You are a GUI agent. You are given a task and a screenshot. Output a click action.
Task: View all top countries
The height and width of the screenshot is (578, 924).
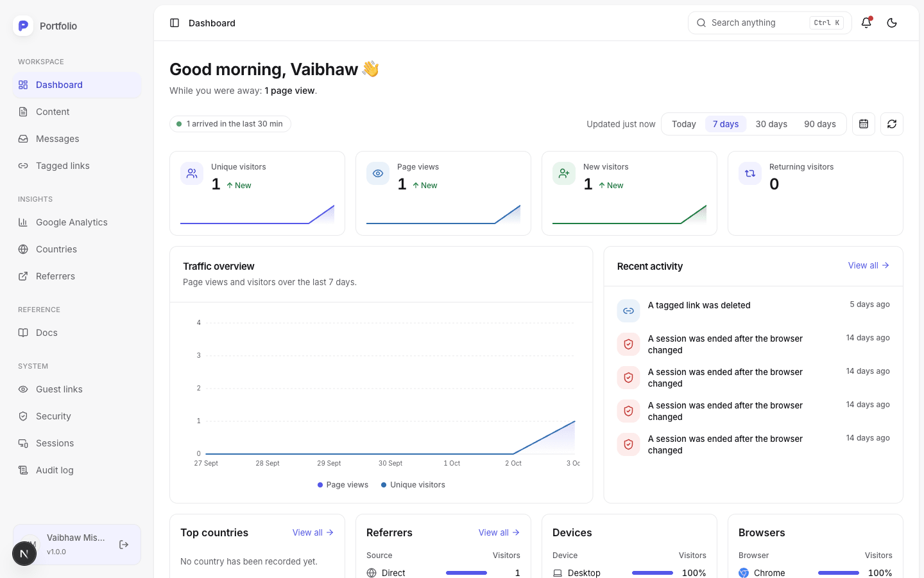pos(313,532)
